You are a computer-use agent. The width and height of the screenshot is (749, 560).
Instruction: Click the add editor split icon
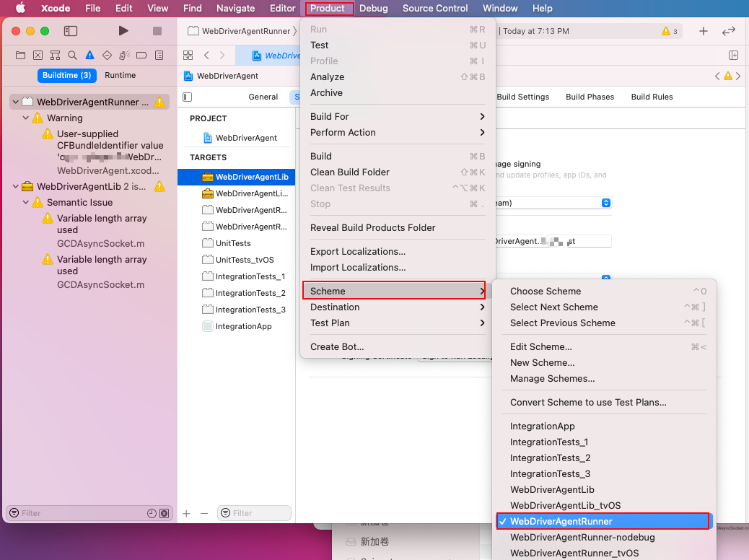coord(734,56)
